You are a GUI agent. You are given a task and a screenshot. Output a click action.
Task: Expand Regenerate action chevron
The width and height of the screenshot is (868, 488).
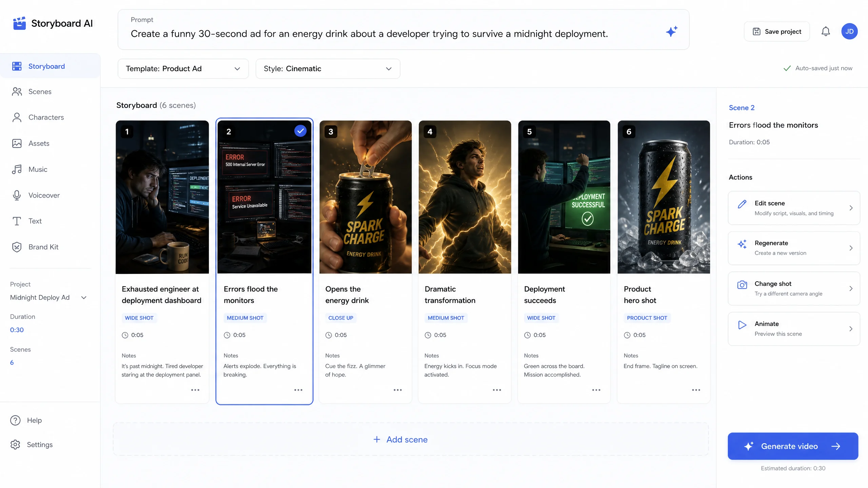(851, 248)
